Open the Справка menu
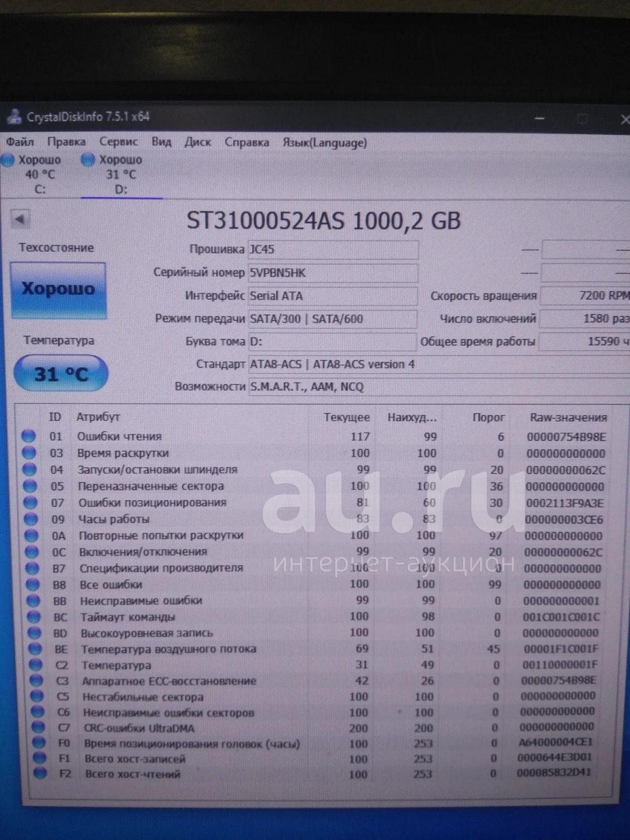This screenshot has width=630, height=840. [x=247, y=142]
